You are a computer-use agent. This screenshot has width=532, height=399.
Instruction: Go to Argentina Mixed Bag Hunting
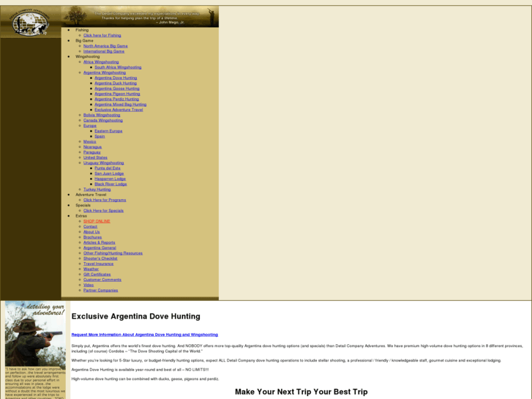point(121,104)
